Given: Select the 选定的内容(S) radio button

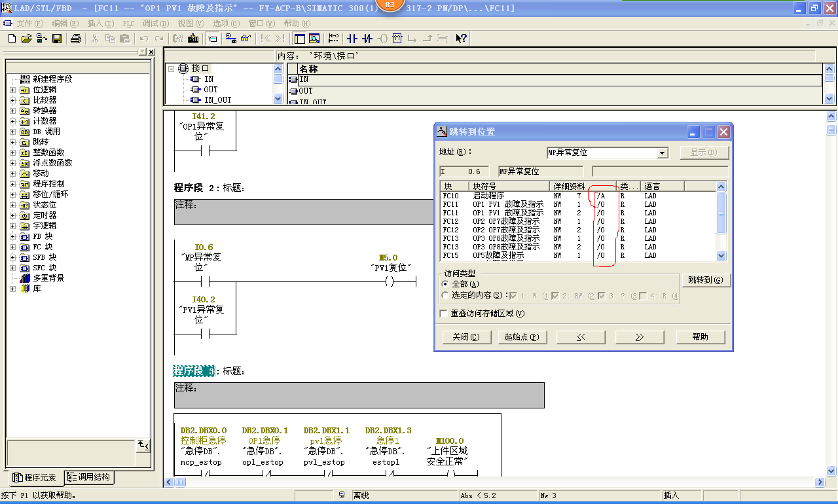Looking at the screenshot, I should (x=446, y=295).
